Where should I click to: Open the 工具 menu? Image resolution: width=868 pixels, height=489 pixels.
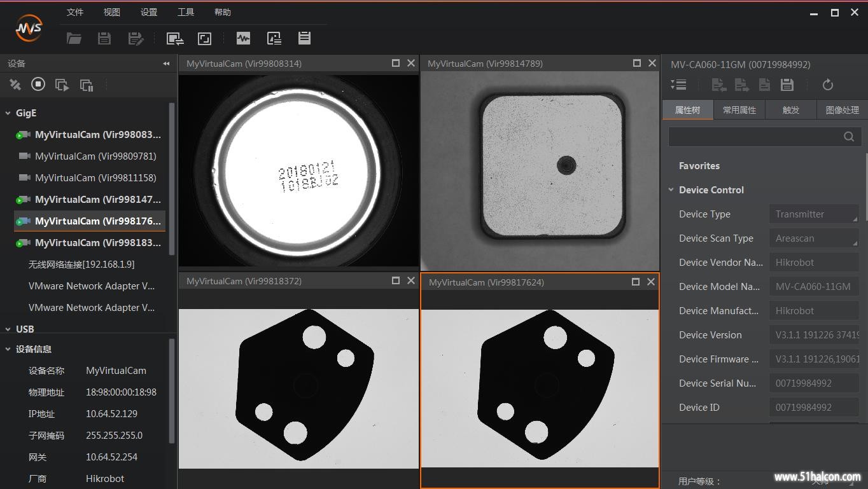coord(186,12)
